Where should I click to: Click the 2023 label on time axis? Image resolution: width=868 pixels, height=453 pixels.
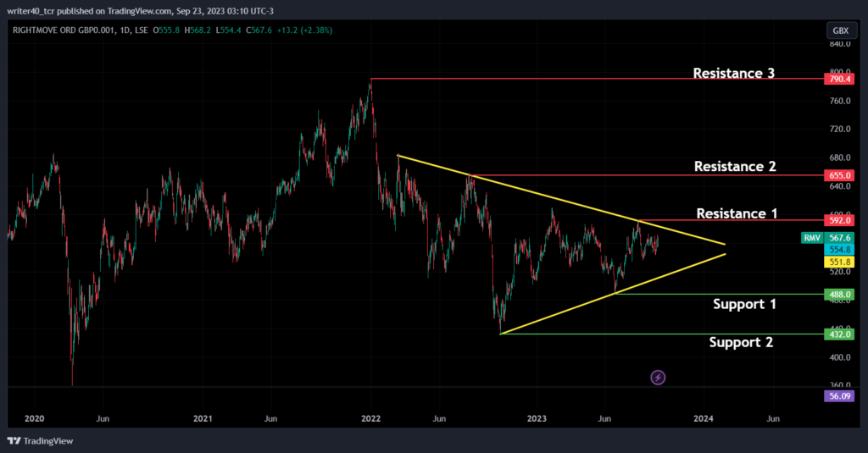(537, 418)
